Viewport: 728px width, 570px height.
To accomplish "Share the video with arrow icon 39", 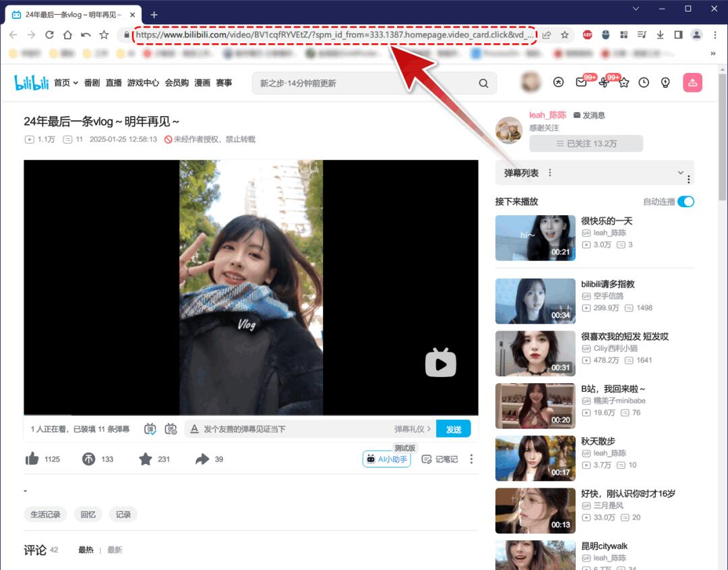I will pyautogui.click(x=202, y=459).
